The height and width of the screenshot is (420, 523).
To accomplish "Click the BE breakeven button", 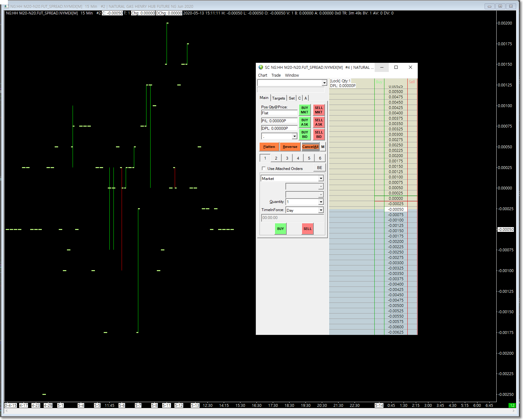I will pyautogui.click(x=320, y=168).
